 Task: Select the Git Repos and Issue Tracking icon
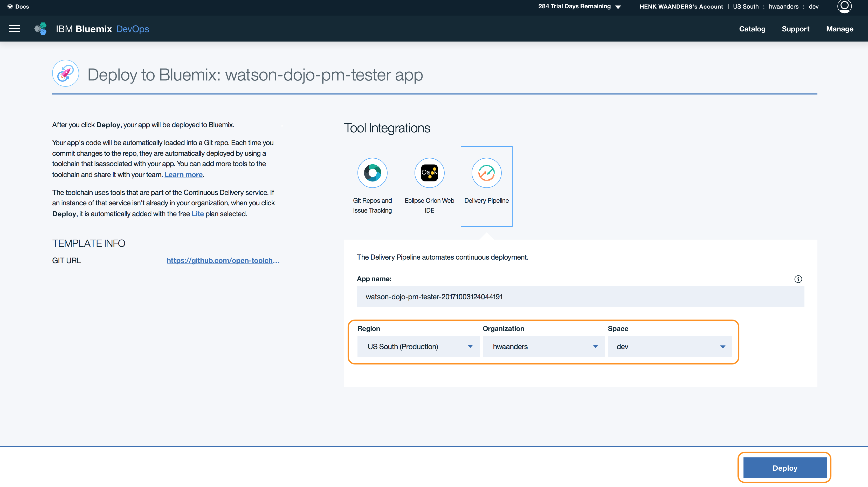pos(372,173)
